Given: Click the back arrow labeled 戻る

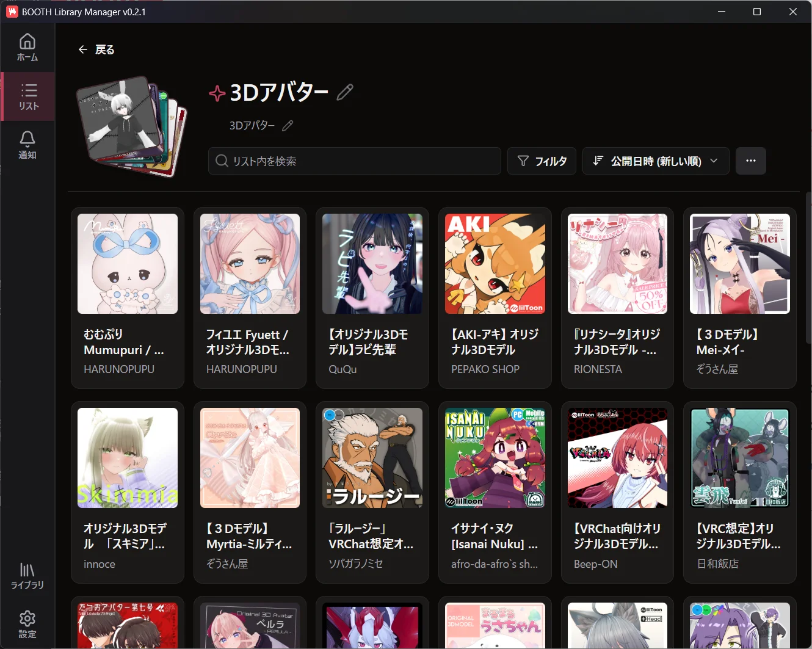Looking at the screenshot, I should click(x=96, y=49).
